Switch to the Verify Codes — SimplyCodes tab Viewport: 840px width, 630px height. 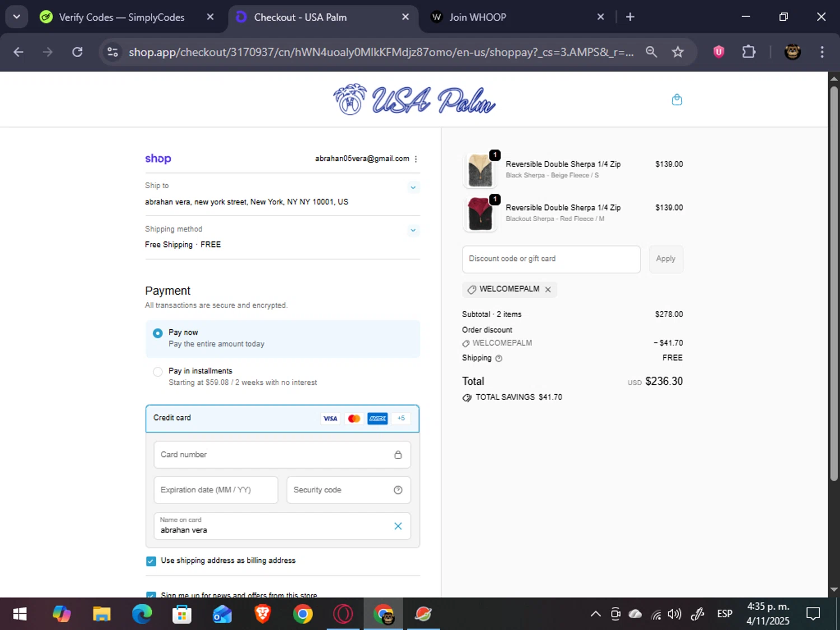[x=122, y=17]
